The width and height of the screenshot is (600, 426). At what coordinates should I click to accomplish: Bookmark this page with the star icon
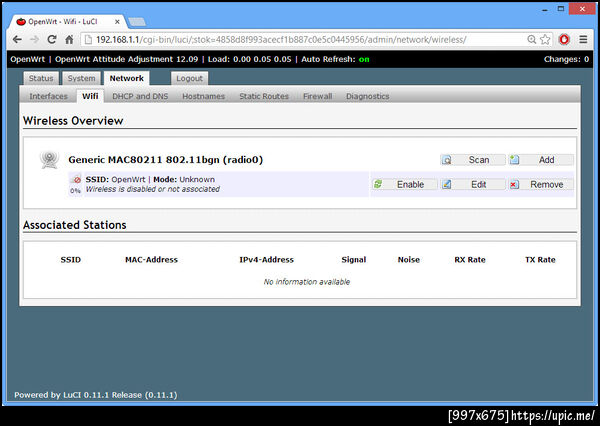tap(545, 39)
